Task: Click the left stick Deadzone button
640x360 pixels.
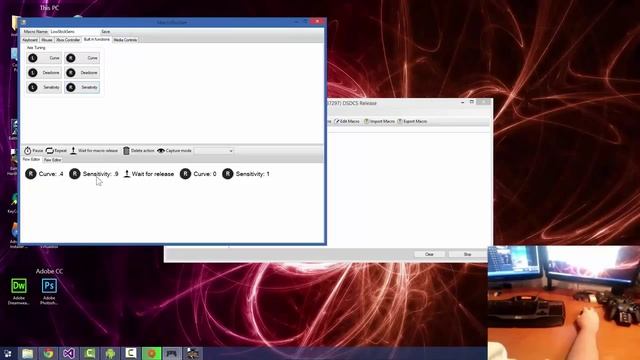Action: 44,73
